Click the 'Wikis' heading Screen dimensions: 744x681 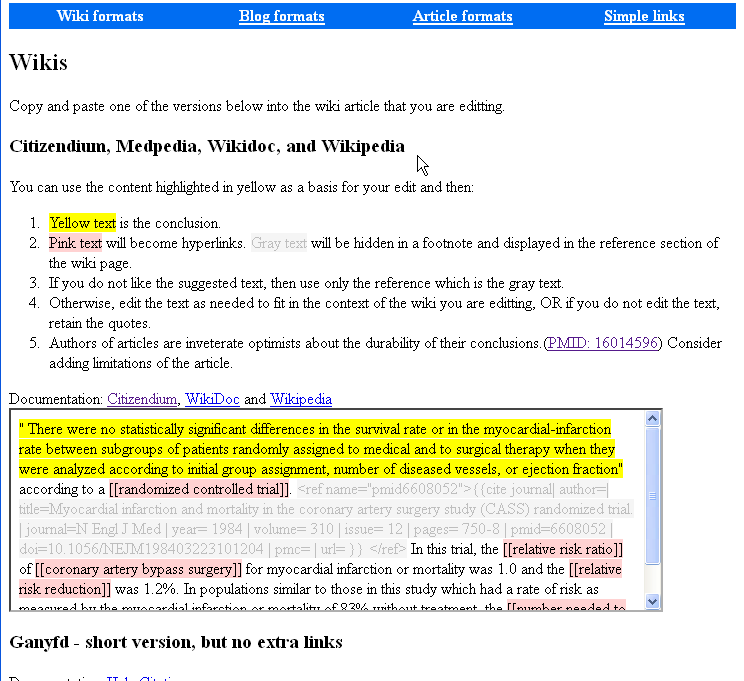pos(38,63)
